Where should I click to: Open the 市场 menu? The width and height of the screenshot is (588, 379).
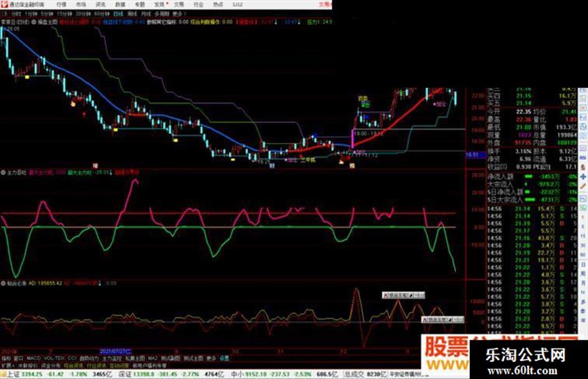[81, 4]
